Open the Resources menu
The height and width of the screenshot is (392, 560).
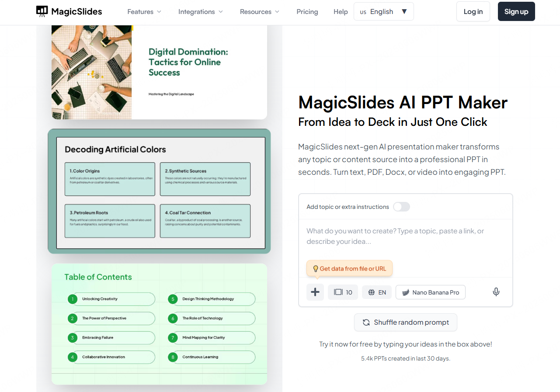pos(259,12)
